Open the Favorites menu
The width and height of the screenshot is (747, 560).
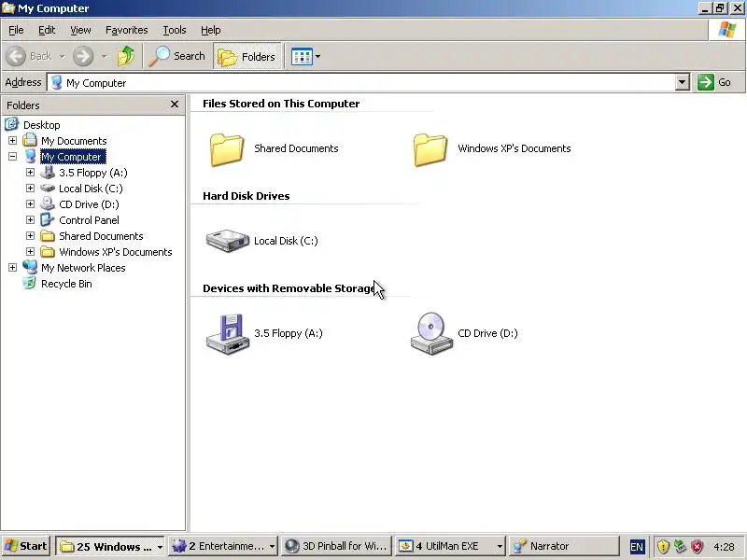pos(127,30)
